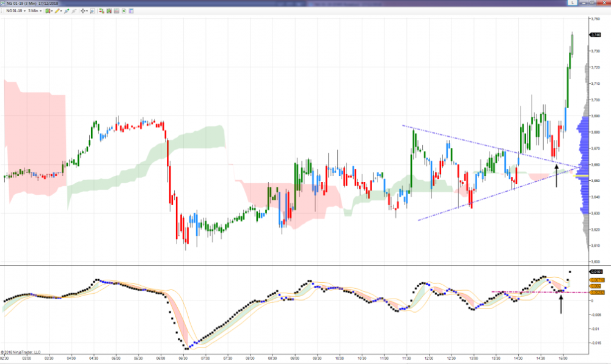This screenshot has height=364, width=611.
Task: Click the zoom-in magnifier icon
Action: pyautogui.click(x=66, y=11)
